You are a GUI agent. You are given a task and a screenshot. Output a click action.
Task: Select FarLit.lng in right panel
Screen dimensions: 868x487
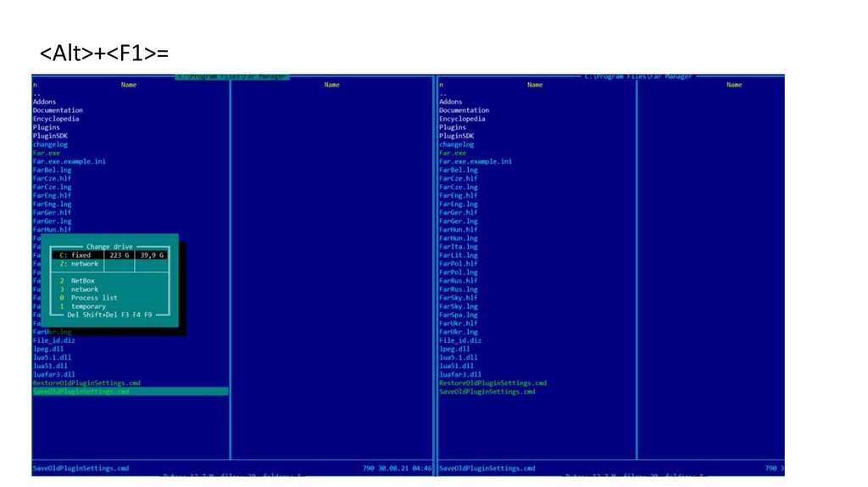(459, 255)
